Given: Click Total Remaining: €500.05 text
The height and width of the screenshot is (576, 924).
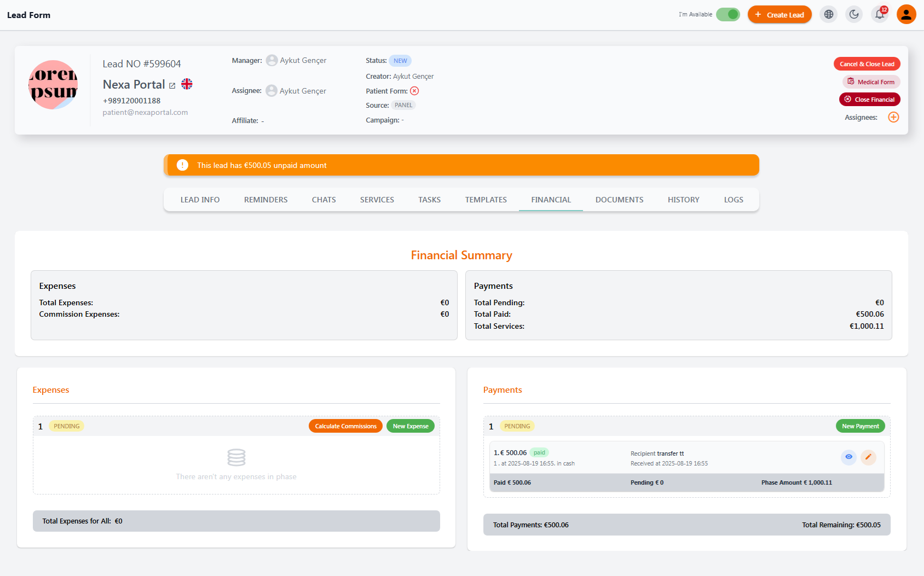Looking at the screenshot, I should click(841, 525).
